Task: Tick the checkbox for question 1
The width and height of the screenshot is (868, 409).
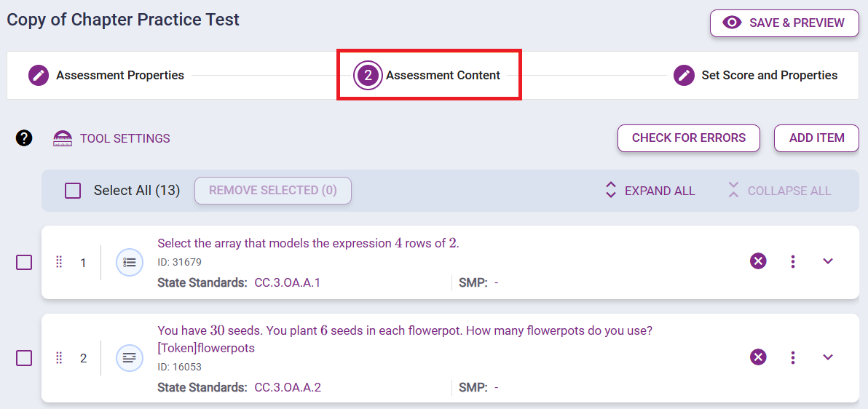Action: coord(24,263)
